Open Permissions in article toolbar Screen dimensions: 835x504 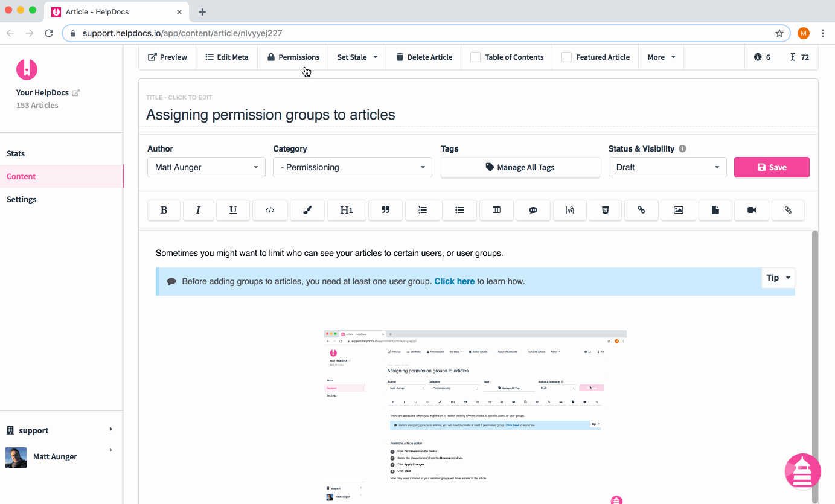pos(293,57)
